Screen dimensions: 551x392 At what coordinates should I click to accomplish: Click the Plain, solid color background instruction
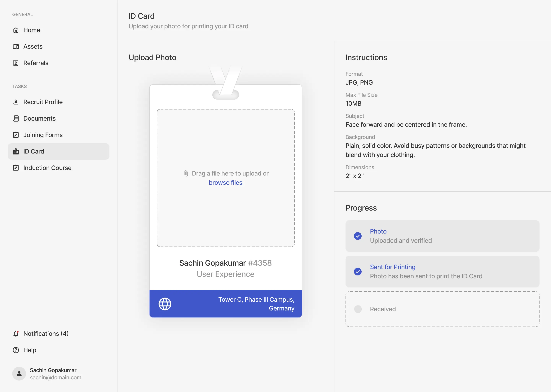435,150
